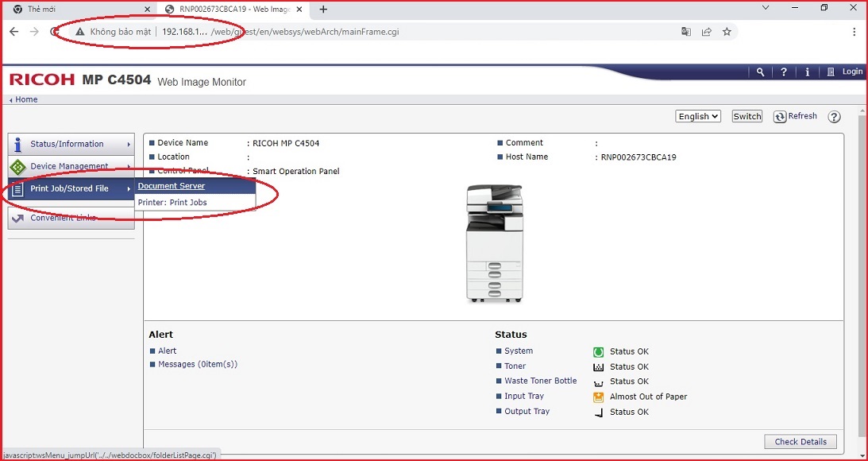Click the share page icon in address bar

[706, 32]
